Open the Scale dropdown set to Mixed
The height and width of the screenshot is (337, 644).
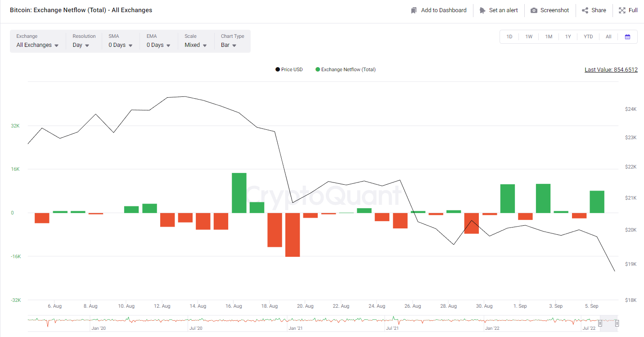[x=196, y=45]
